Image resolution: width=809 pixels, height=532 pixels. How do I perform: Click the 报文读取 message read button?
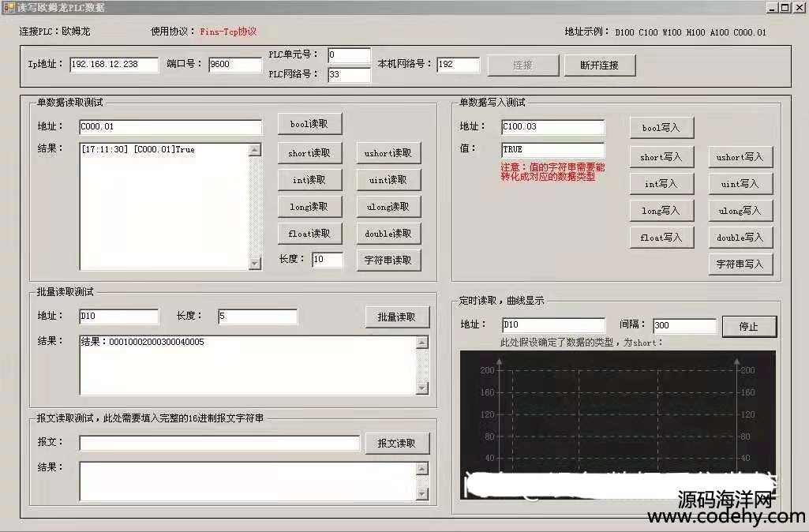pos(397,444)
